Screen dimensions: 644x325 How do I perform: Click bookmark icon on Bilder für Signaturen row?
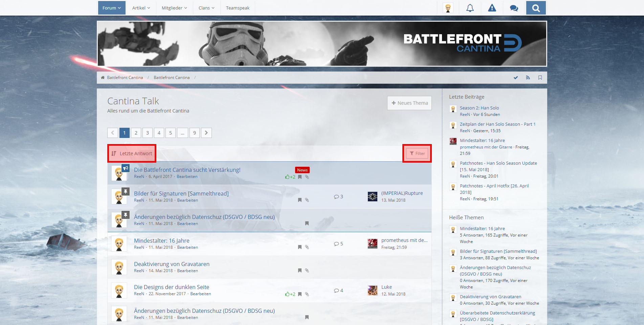point(299,200)
